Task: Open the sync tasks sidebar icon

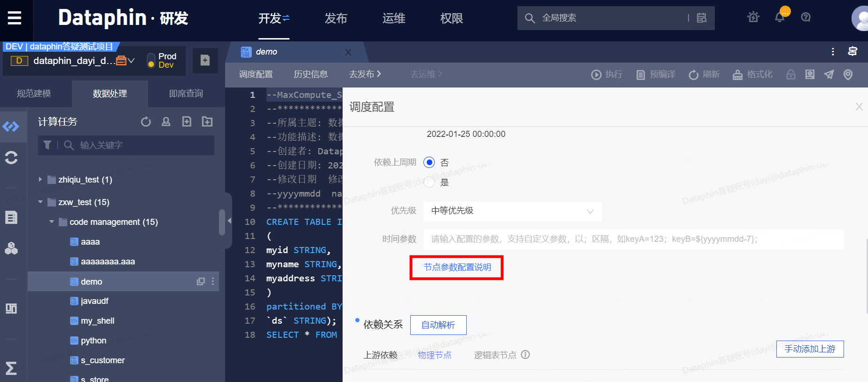Action: 11,157
